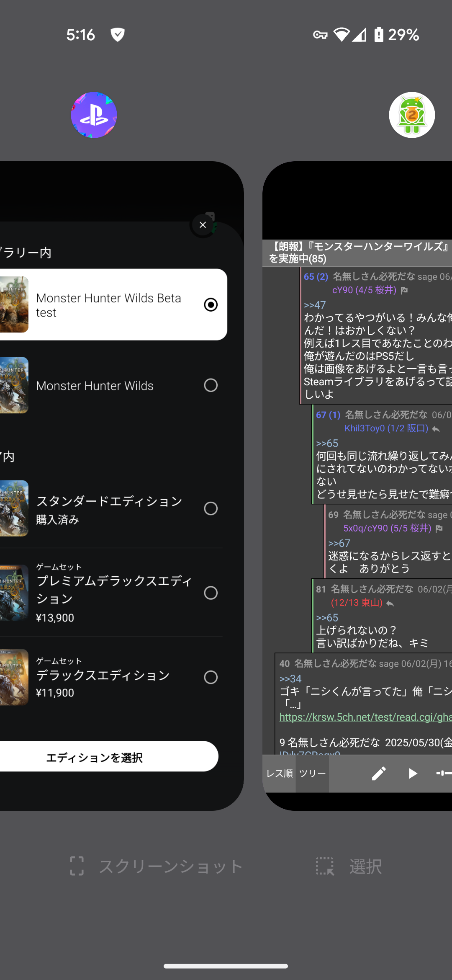Image resolution: width=452 pixels, height=980 pixels.
Task: Close the edition selection dialog
Action: pyautogui.click(x=203, y=225)
